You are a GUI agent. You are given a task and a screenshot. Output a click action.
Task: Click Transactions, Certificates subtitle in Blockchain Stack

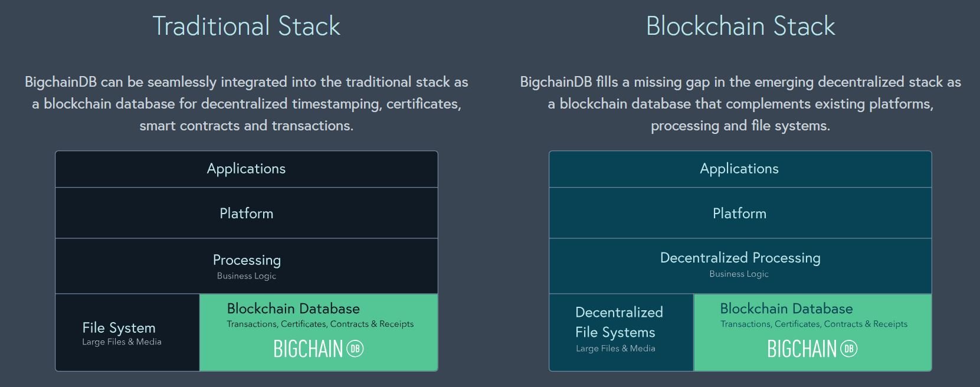(x=814, y=324)
